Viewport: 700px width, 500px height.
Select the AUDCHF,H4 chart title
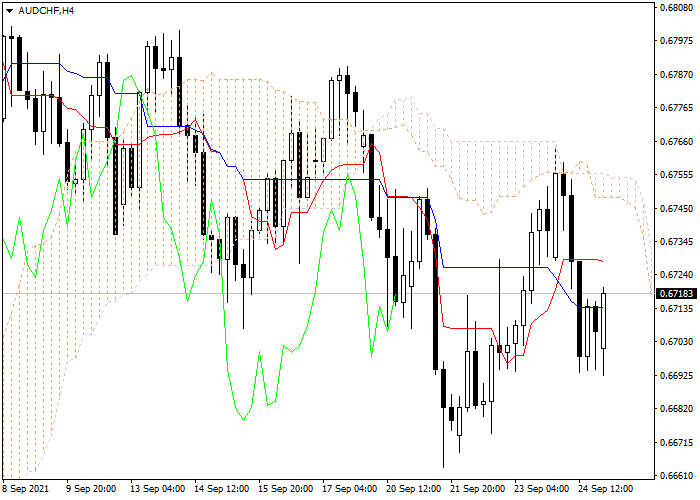pos(46,10)
